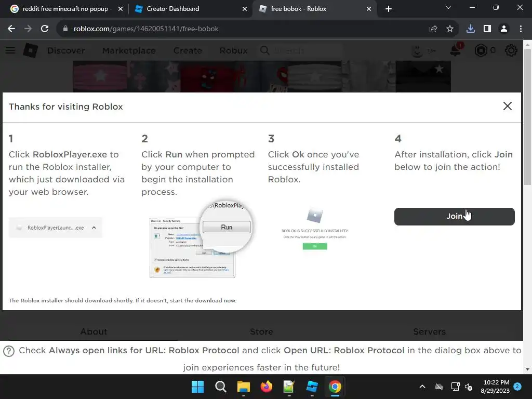532x399 pixels.
Task: Open Notepad++ from the taskbar
Action: [289, 387]
